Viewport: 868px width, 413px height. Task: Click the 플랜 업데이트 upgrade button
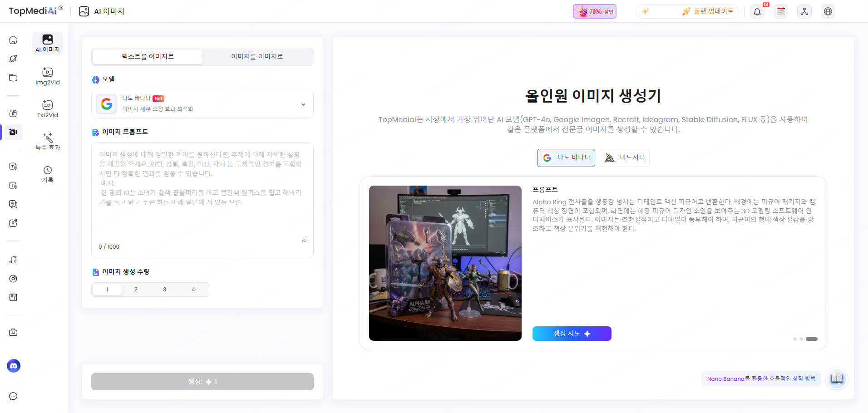coord(708,12)
